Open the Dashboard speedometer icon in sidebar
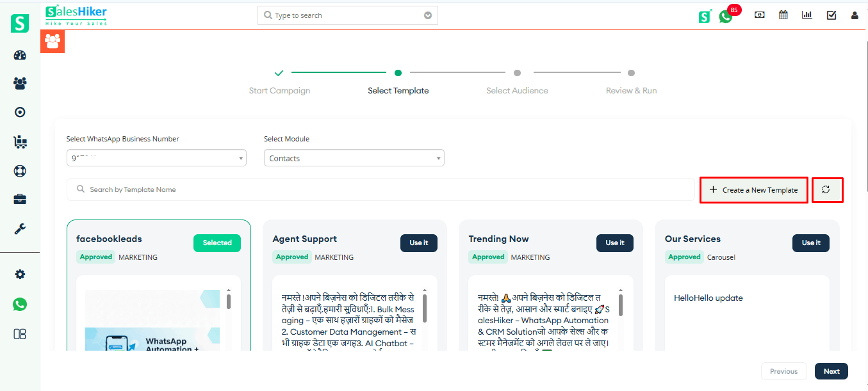The height and width of the screenshot is (391, 868). [x=19, y=54]
